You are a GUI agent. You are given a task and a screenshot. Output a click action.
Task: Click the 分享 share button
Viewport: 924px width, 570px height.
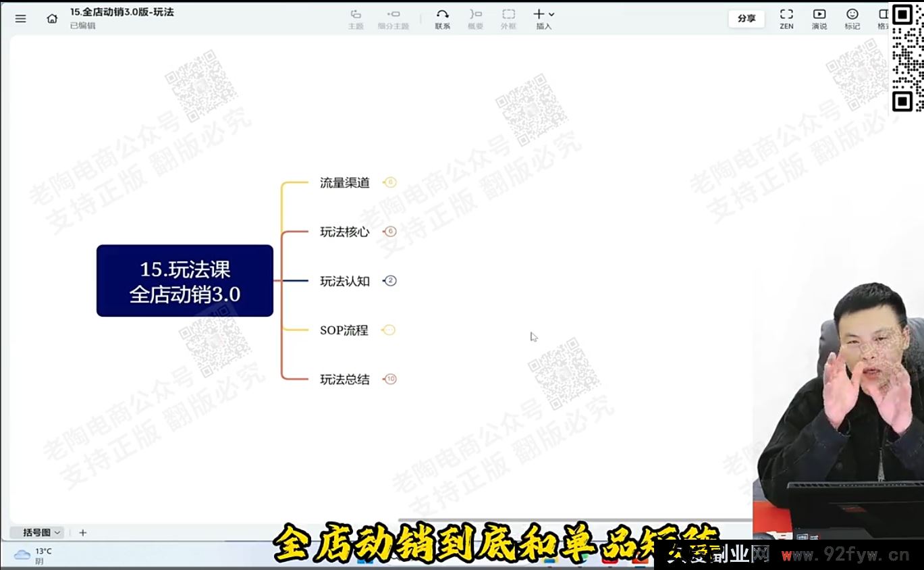tap(746, 18)
